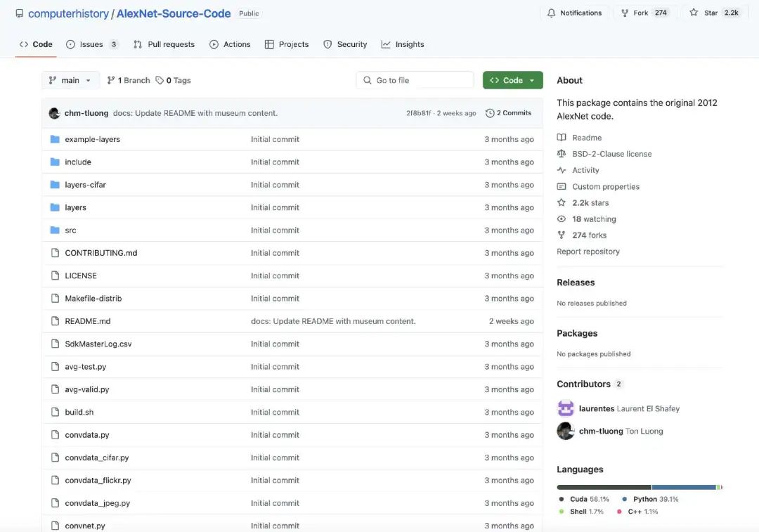Click the clock history icon beside 2 Commits
The width and height of the screenshot is (759, 532).
click(490, 113)
